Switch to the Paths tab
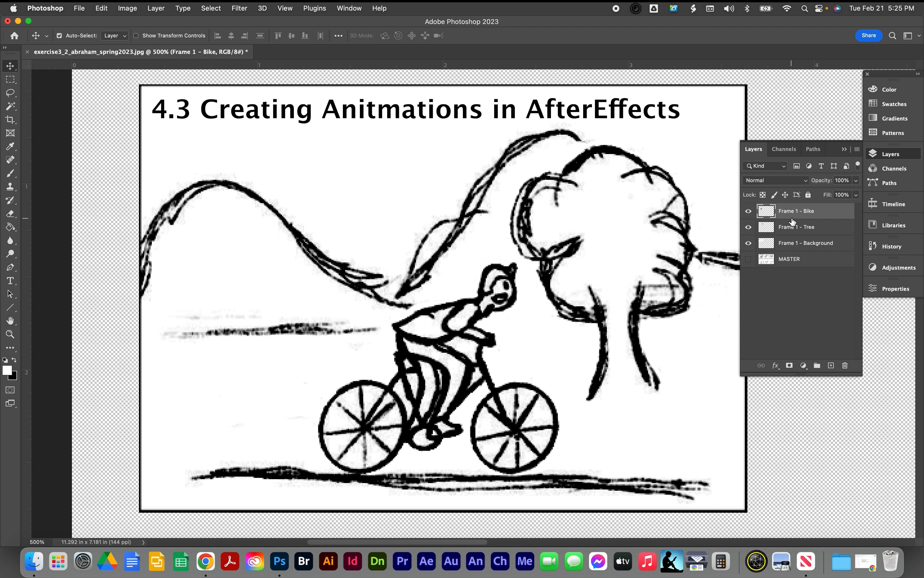The height and width of the screenshot is (578, 924). tap(813, 149)
